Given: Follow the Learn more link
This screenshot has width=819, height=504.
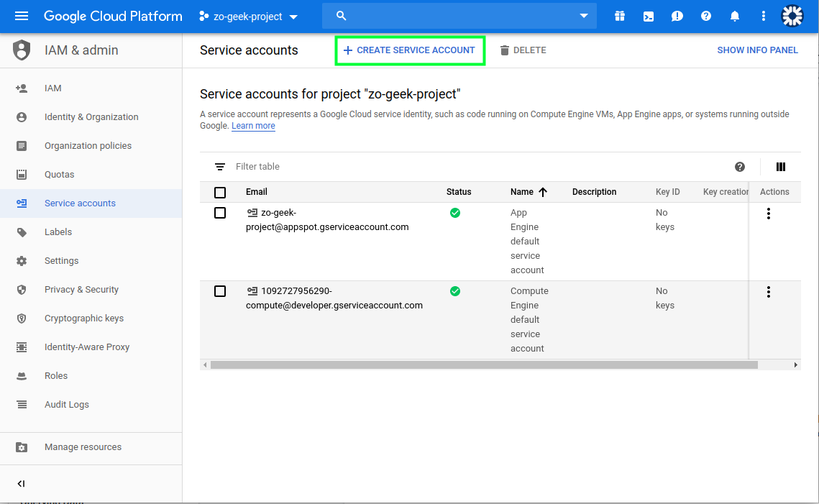Looking at the screenshot, I should click(253, 126).
